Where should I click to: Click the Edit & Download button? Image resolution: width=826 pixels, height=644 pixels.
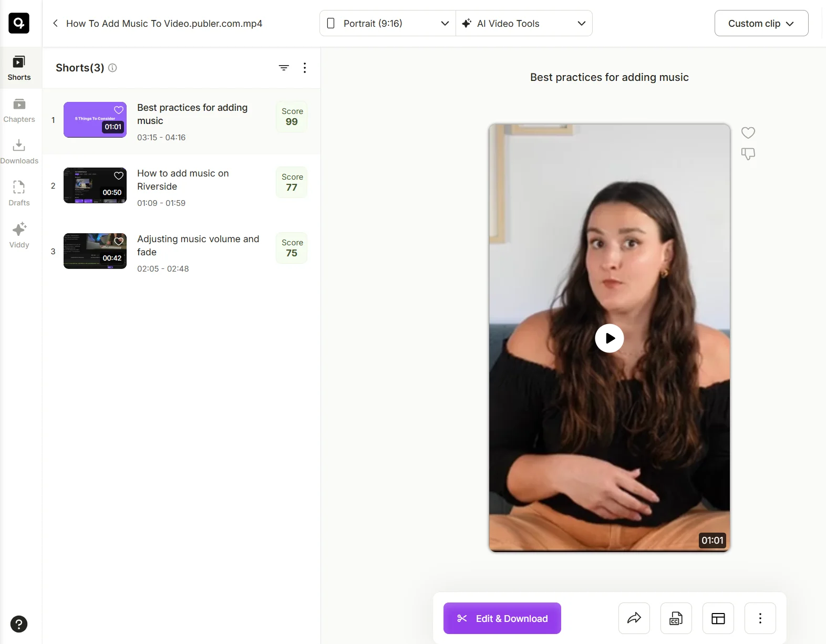pos(502,618)
